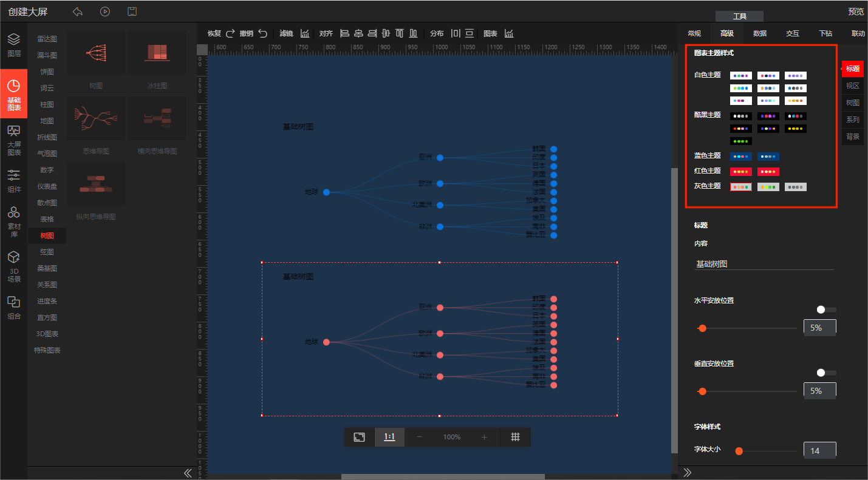Select the 基础图表 sidebar section

(13, 93)
